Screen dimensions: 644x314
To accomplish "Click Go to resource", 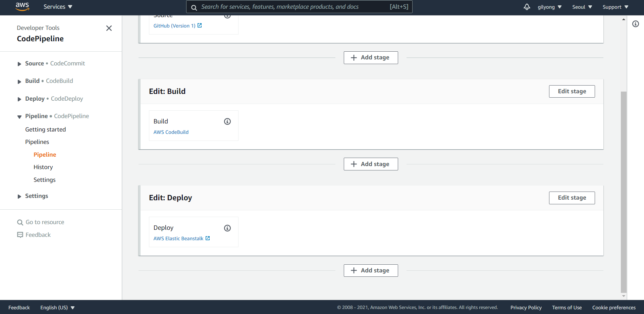I will pyautogui.click(x=45, y=222).
